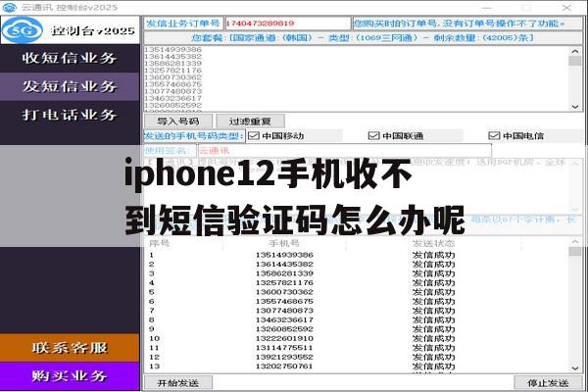Click 过滤重复 button
The image size is (588, 392).
click(250, 122)
